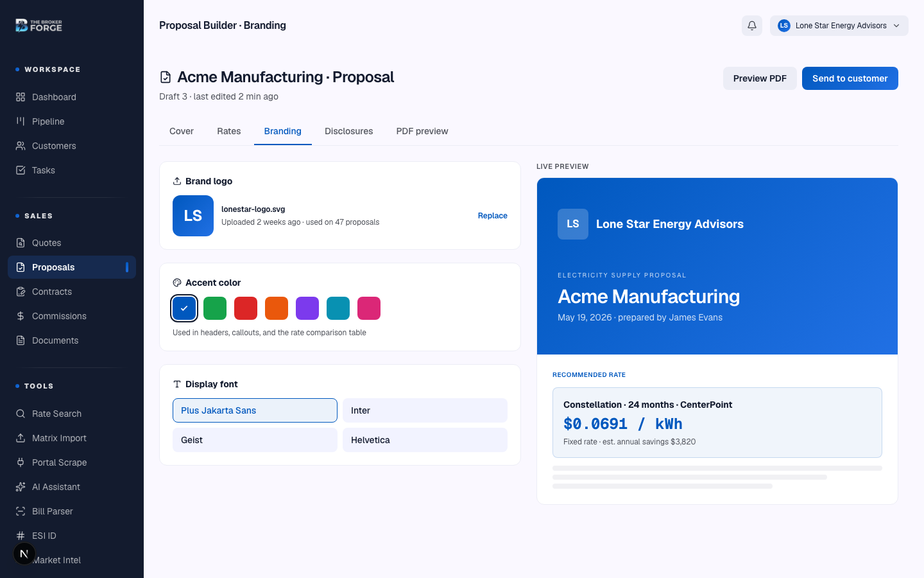The image size is (924, 578).
Task: Click the ESI ID hash icon
Action: (21, 536)
